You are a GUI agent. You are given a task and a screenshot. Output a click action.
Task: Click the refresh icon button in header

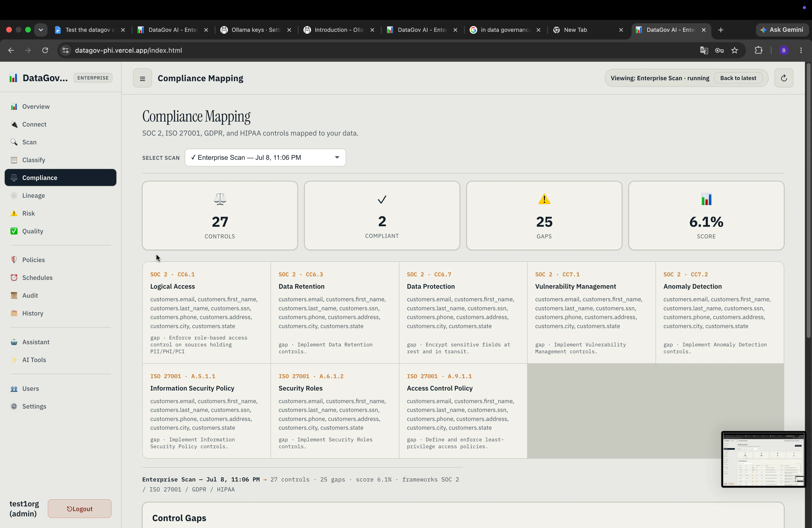tap(784, 78)
